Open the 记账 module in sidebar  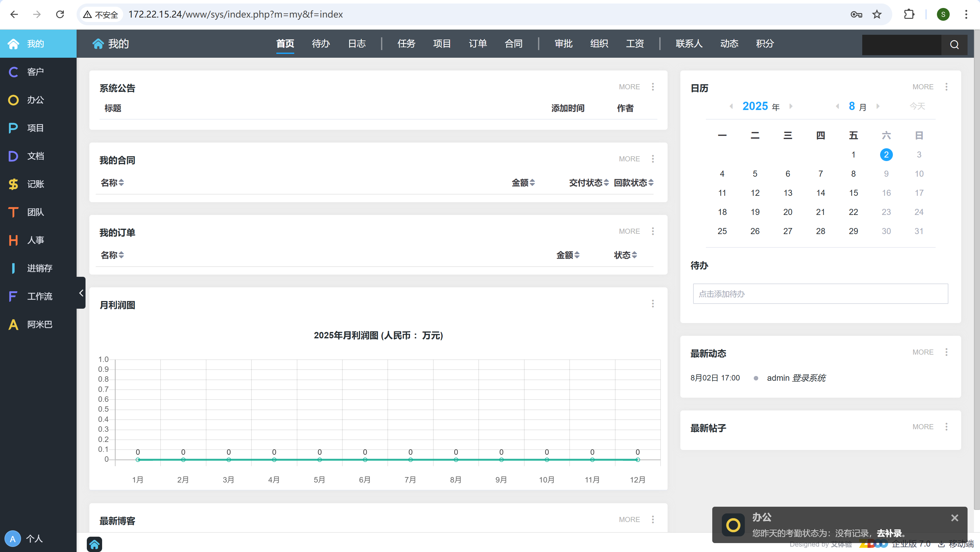(x=38, y=184)
